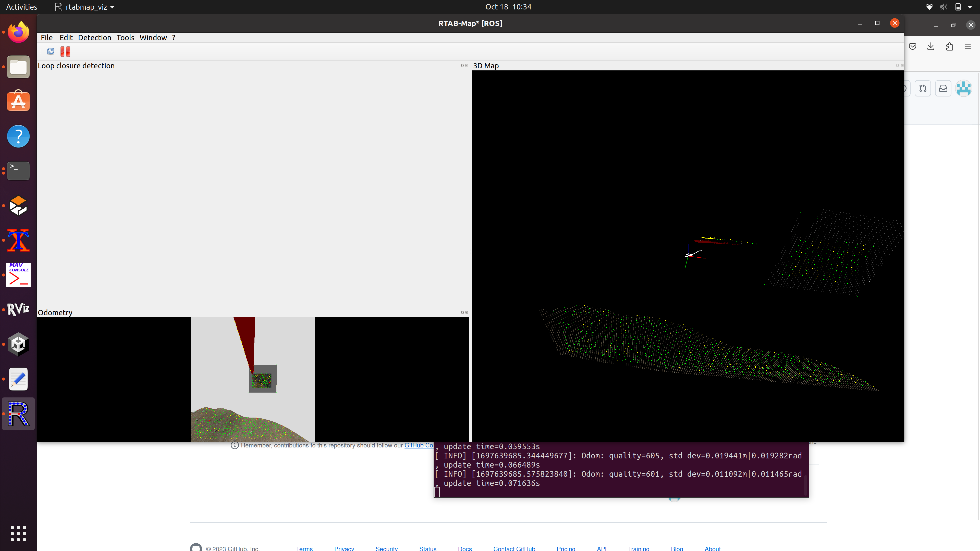View GitHub pull requests icon

tap(923, 88)
